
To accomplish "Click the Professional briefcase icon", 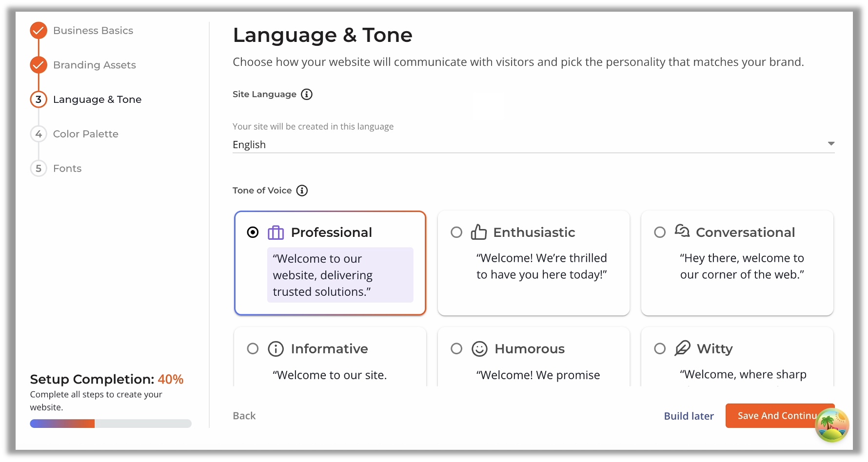I will point(276,232).
